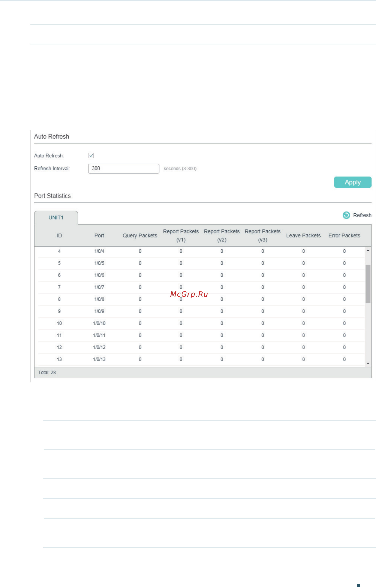The image size is (376, 588).
Task: Click the circular Refresh icon
Action: [x=346, y=215]
